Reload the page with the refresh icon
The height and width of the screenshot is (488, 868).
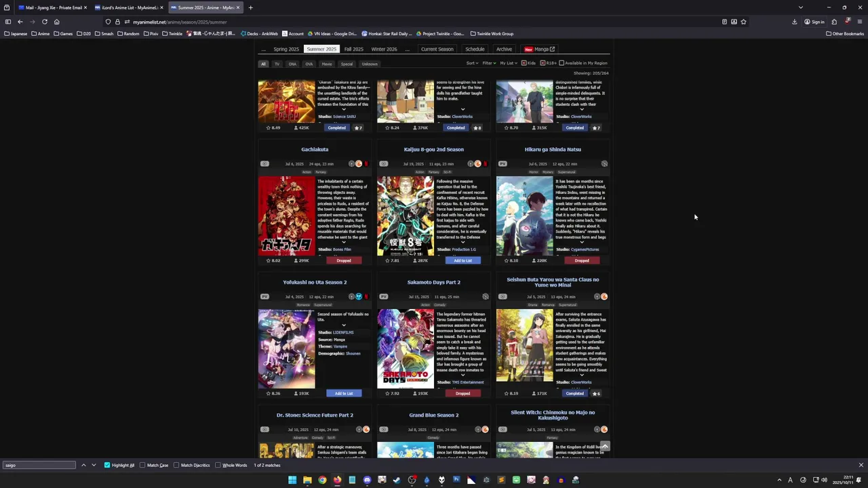[45, 22]
